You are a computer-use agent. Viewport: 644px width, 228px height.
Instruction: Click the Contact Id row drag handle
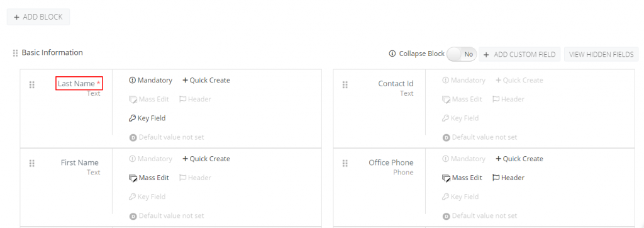[x=345, y=85]
